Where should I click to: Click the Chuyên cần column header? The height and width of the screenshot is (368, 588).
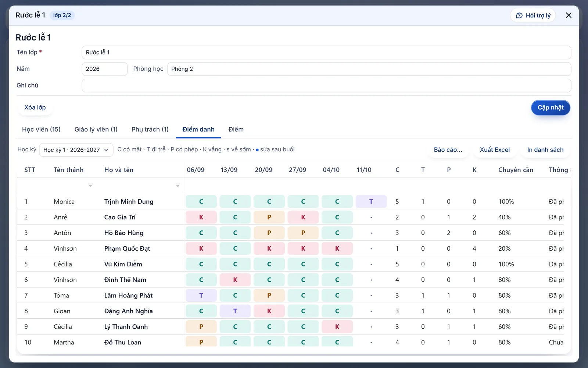click(516, 170)
